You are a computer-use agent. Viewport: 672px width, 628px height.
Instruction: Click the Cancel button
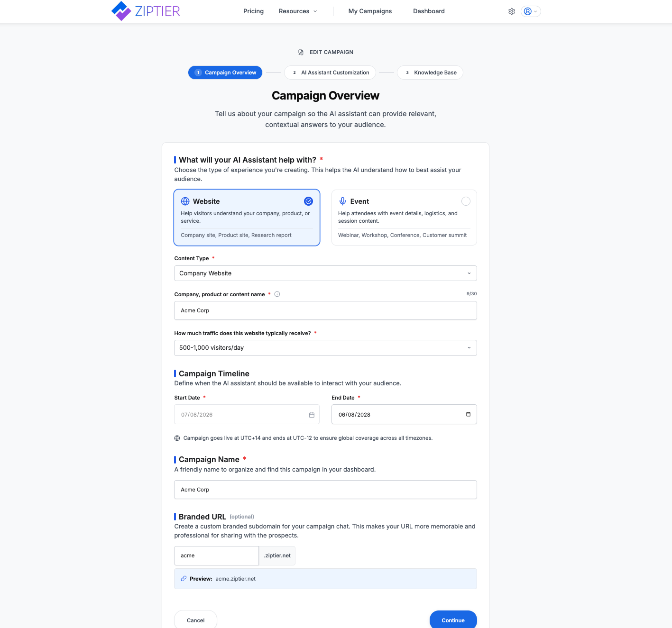click(195, 620)
